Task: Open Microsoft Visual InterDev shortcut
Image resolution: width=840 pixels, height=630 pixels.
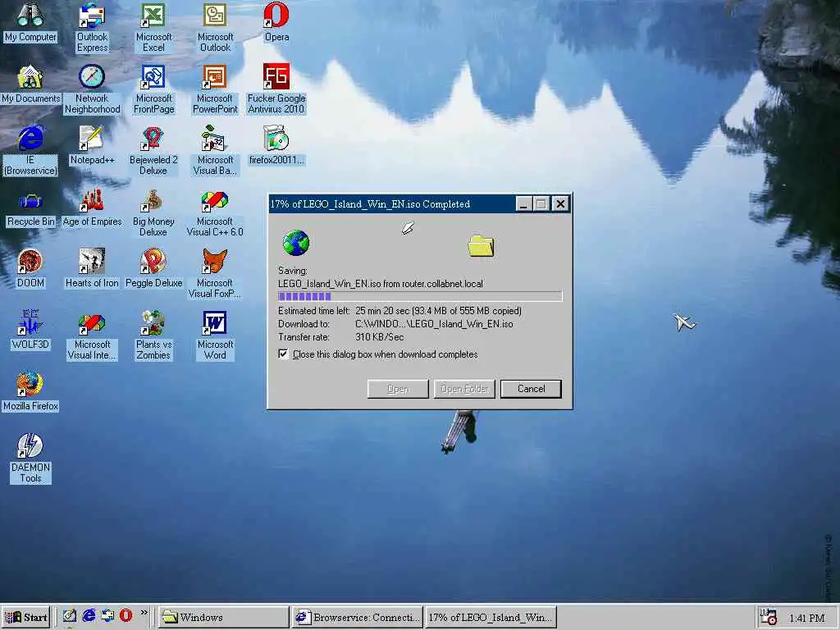Action: coord(92,336)
